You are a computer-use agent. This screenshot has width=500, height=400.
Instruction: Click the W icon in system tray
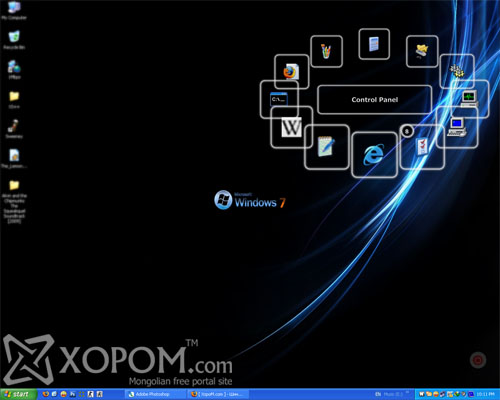[422, 394]
